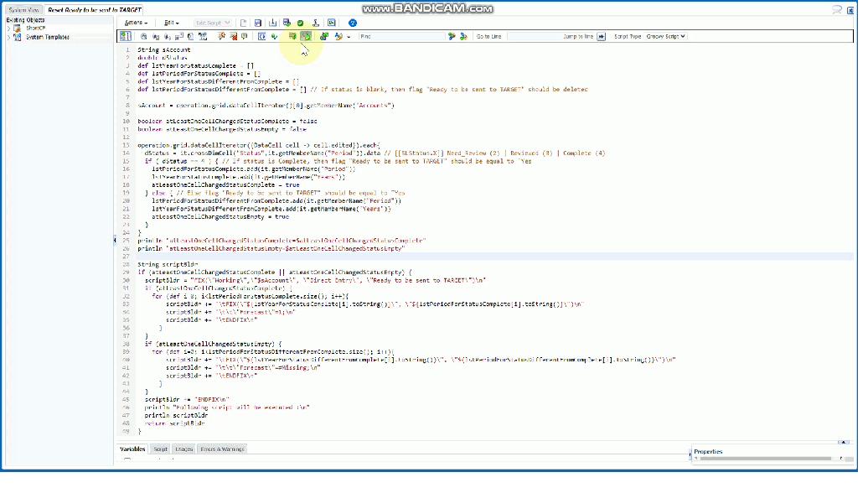This screenshot has height=493, width=868.
Task: Collapse the left panel with the splitter arrow
Action: 115,241
